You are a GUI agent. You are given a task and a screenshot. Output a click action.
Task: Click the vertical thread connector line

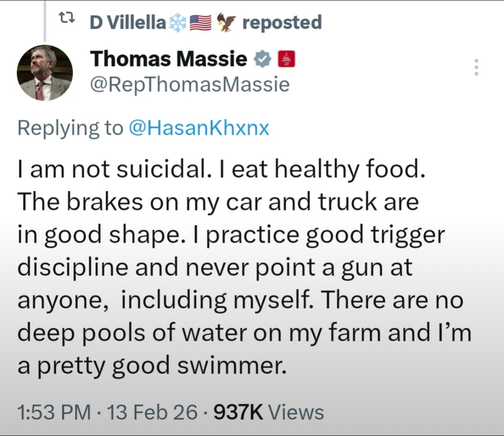[x=45, y=21]
